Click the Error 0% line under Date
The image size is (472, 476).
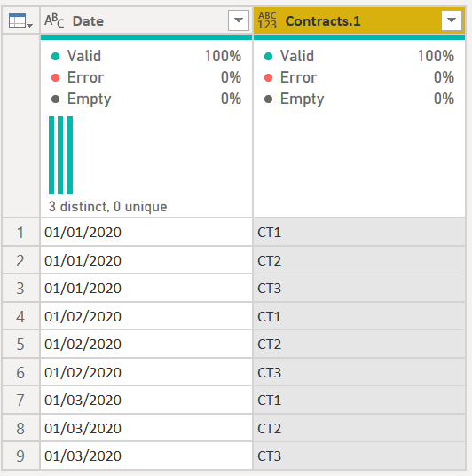coord(146,77)
